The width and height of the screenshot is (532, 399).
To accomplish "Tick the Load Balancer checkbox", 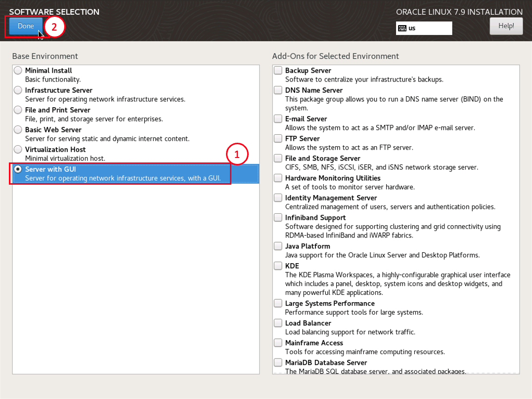I will click(278, 323).
